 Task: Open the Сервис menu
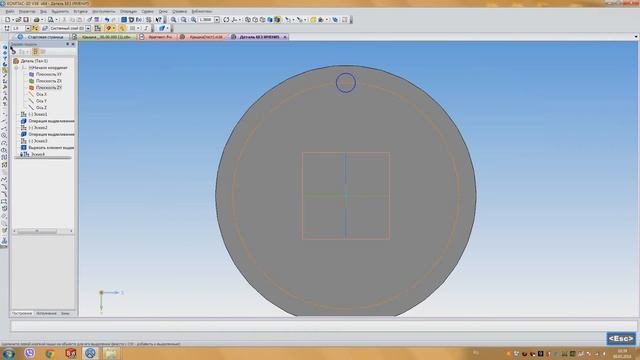[147, 11]
